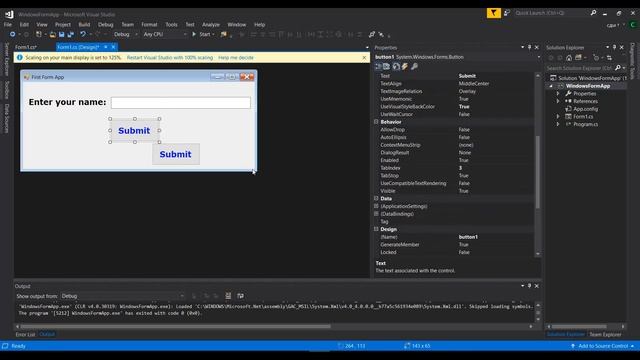Collapse the Design property category
This screenshot has height=360, width=640.
coord(376,229)
